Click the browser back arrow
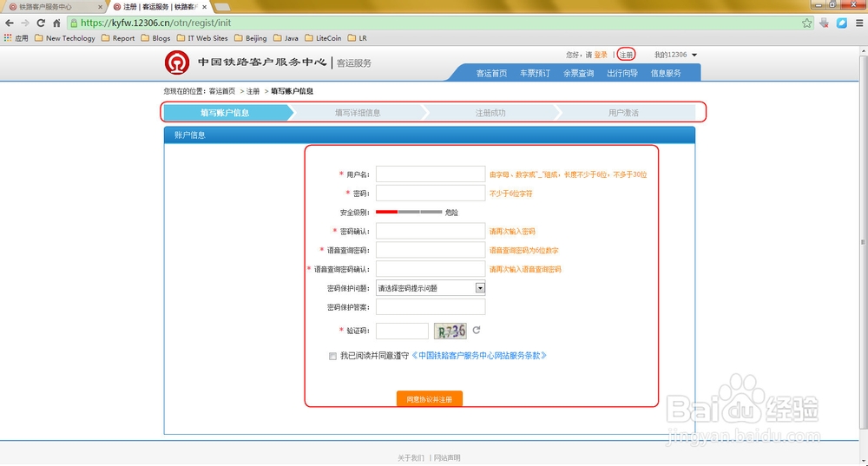This screenshot has height=466, width=868. click(x=10, y=23)
